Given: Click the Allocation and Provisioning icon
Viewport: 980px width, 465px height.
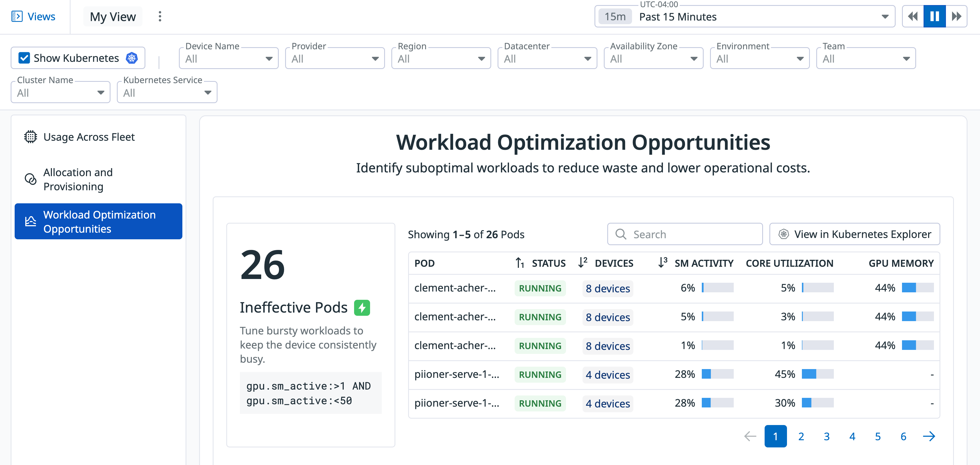Looking at the screenshot, I should [31, 179].
